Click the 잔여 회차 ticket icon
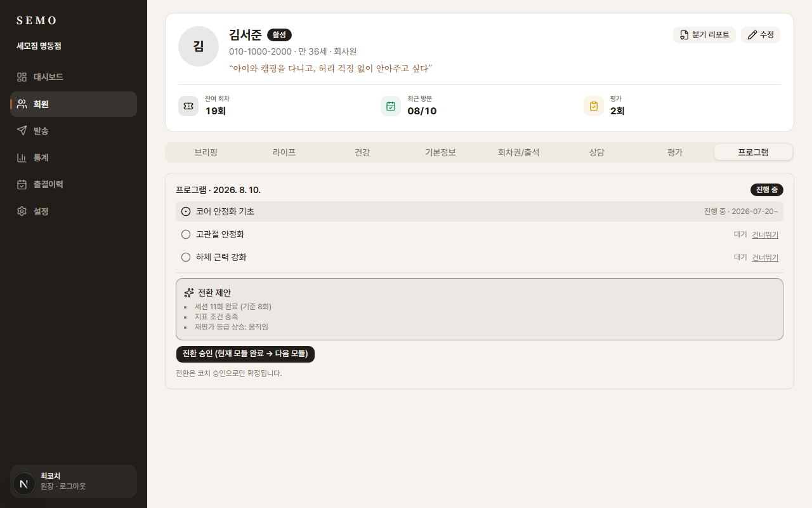The image size is (812, 508). point(188,106)
